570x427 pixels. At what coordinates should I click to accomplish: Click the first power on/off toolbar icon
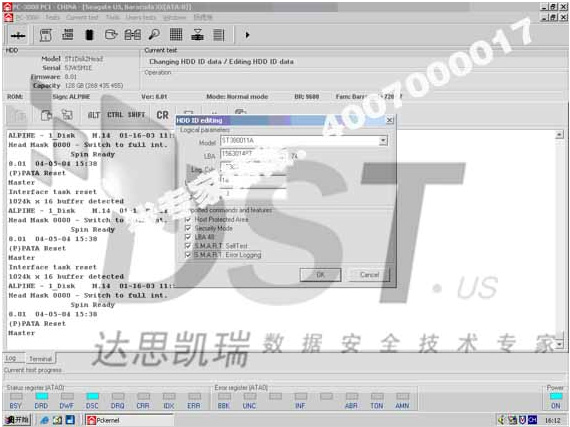tap(18, 35)
